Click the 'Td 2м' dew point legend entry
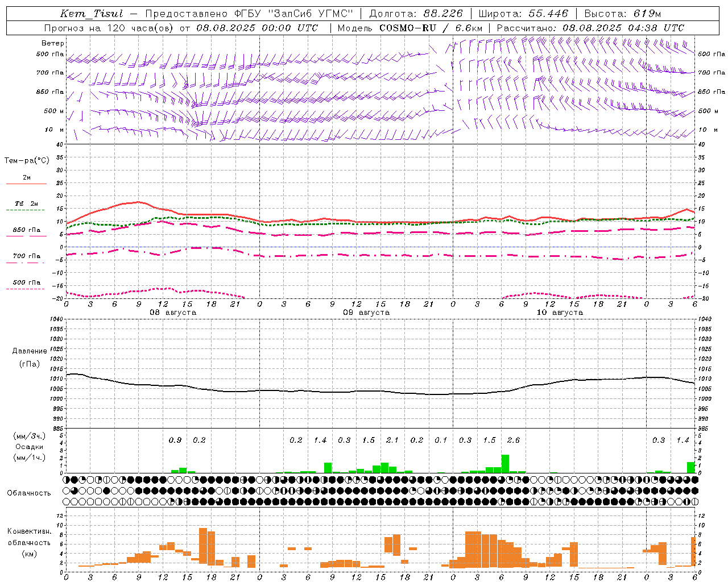 pos(27,203)
